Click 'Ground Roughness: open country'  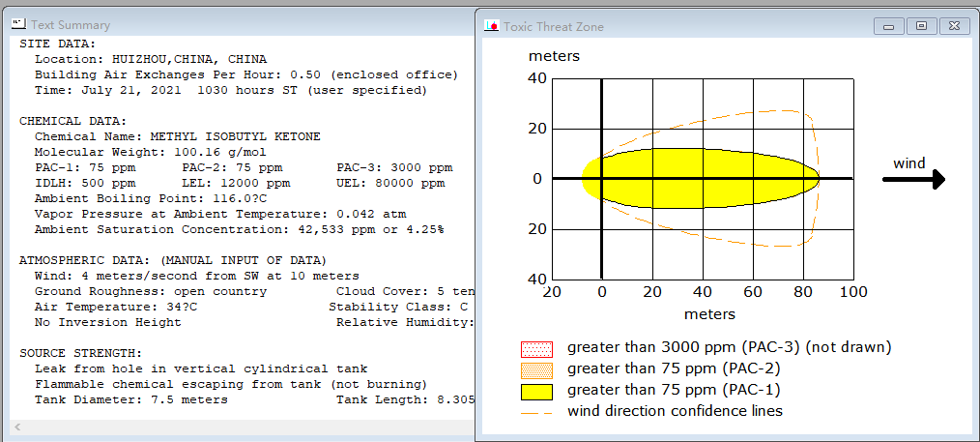(151, 291)
